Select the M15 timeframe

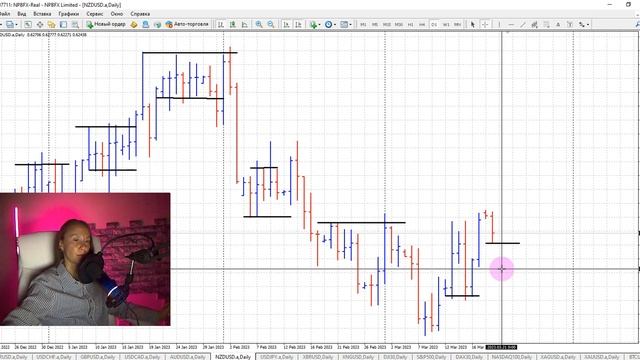(387, 24)
